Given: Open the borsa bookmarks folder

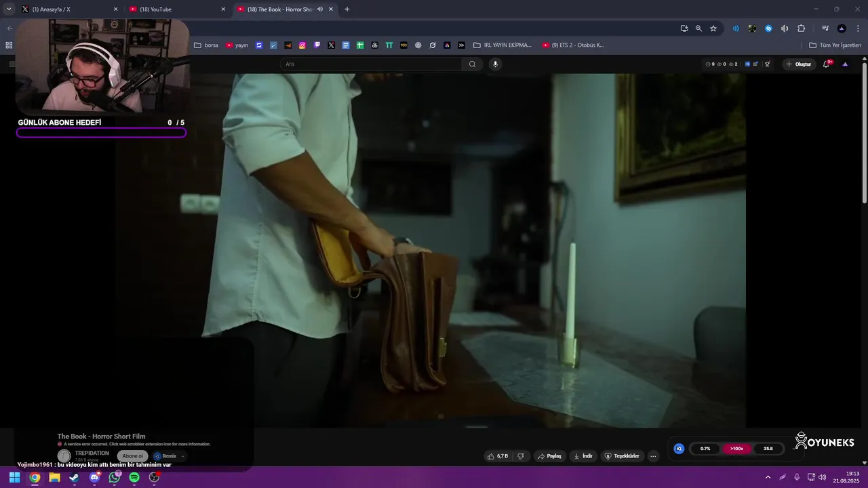Looking at the screenshot, I should [x=206, y=45].
